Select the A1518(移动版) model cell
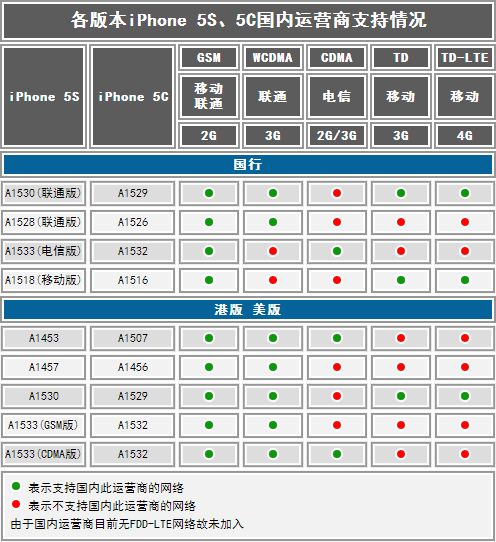 tap(44, 280)
